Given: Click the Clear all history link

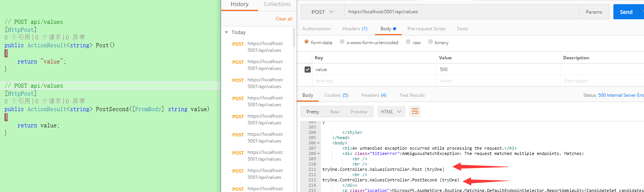Looking at the screenshot, I should pyautogui.click(x=284, y=19).
